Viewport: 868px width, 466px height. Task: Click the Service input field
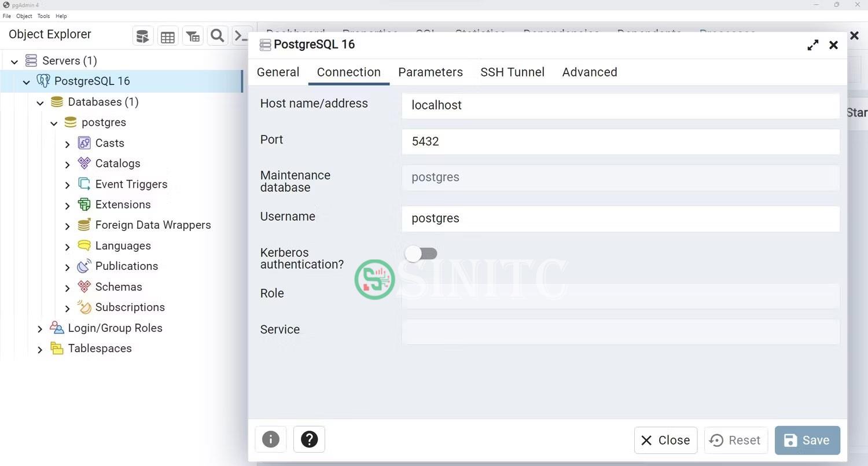[x=620, y=332]
